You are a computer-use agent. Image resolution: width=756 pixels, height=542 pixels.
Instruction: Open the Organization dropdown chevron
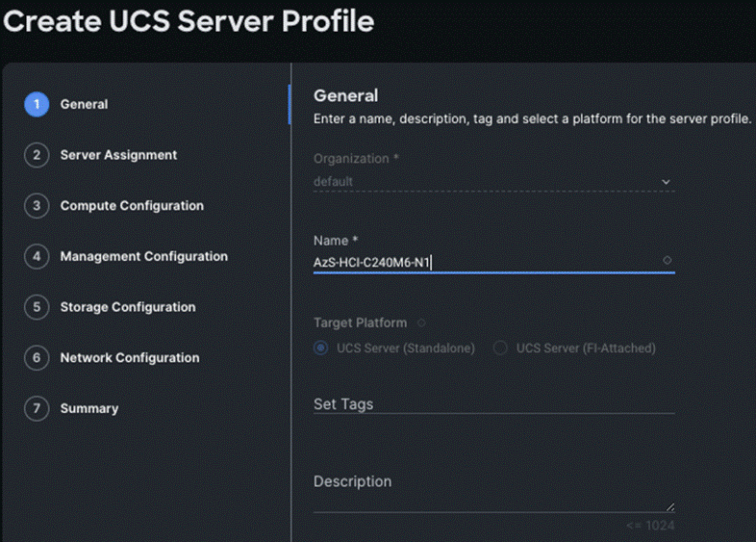(x=666, y=182)
